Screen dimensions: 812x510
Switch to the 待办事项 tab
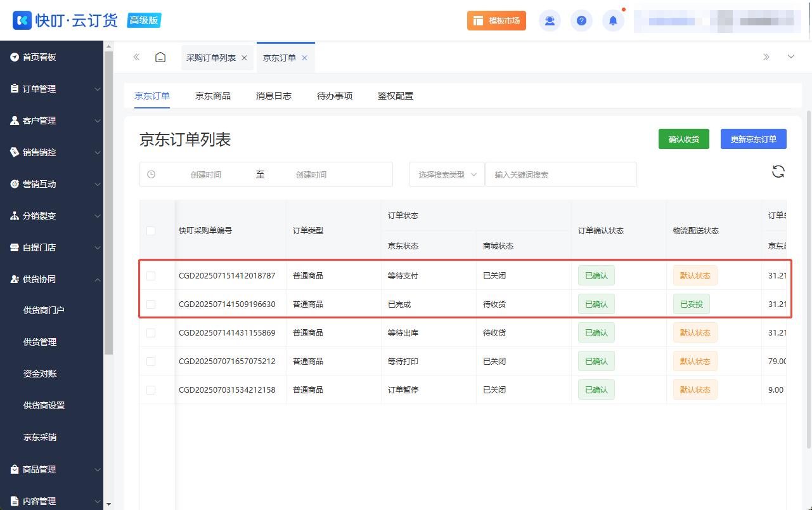(335, 96)
